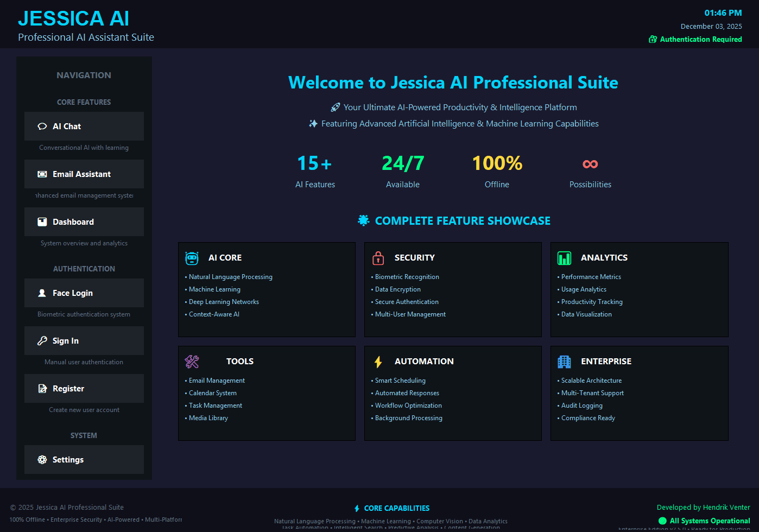
Task: Select the Dashboard panel icon
Action: pos(42,221)
